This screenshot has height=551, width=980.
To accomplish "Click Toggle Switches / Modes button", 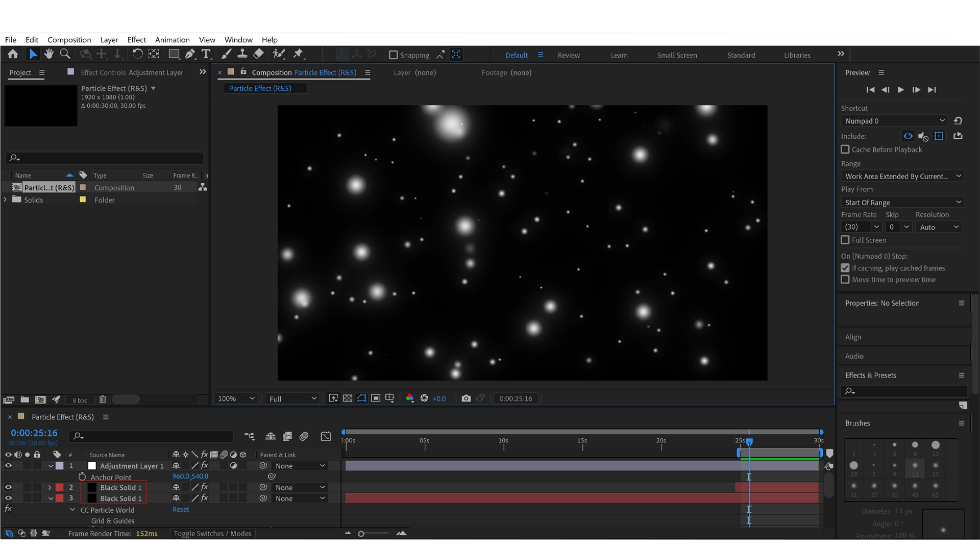I will 212,533.
